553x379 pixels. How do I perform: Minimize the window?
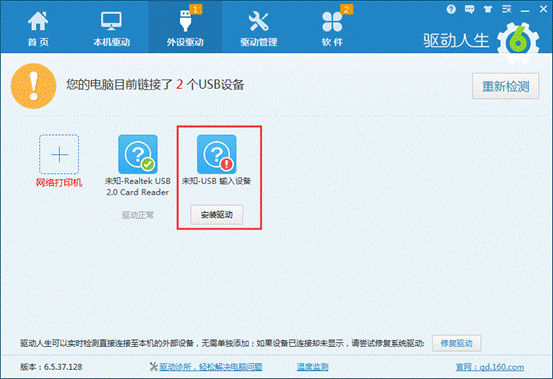[x=525, y=11]
